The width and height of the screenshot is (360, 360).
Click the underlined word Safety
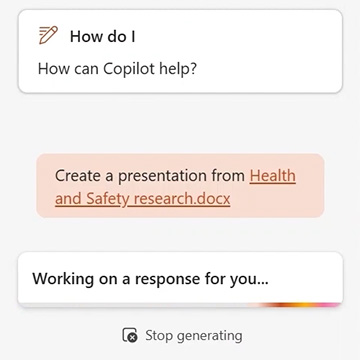tap(107, 199)
